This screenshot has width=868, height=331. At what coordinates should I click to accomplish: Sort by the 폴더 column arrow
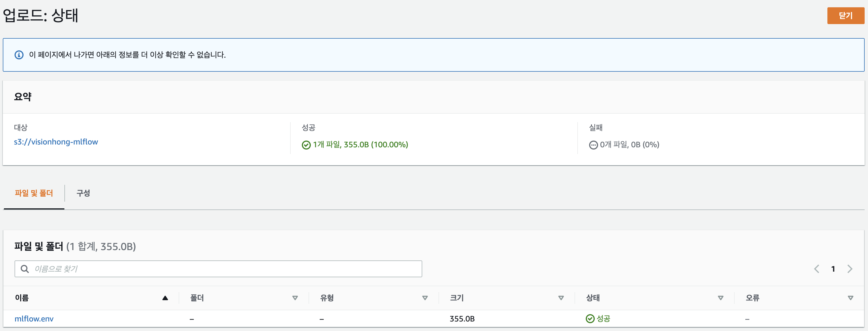click(x=295, y=298)
